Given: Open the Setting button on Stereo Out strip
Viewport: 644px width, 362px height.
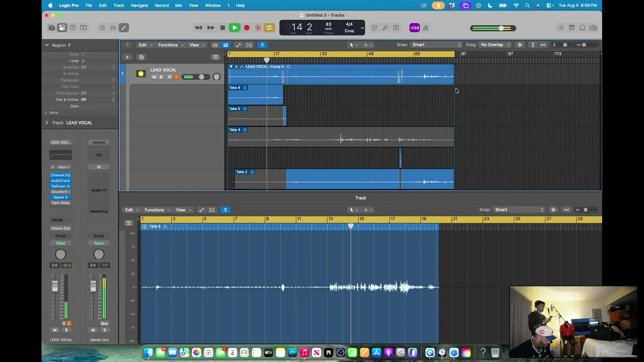Looking at the screenshot, I should (x=99, y=142).
